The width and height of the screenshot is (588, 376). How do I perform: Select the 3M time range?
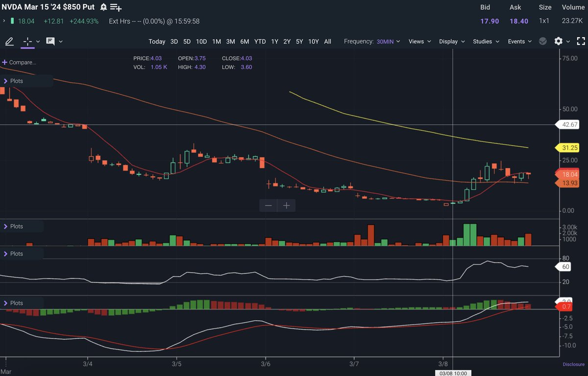(x=230, y=42)
